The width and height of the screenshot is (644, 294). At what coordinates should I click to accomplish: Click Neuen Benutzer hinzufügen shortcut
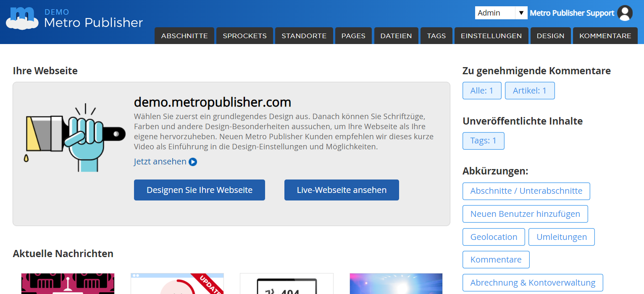click(525, 214)
